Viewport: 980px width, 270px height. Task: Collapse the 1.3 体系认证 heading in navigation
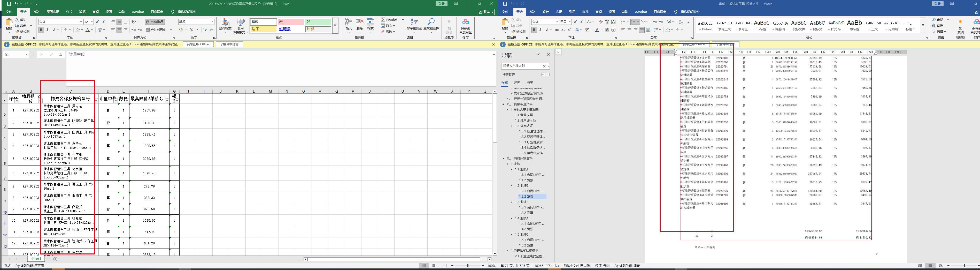512,126
